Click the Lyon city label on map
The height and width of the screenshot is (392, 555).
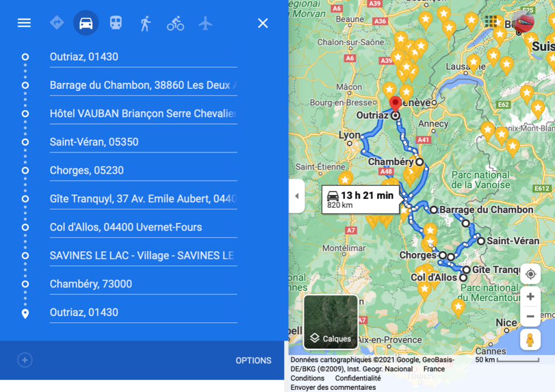point(350,135)
